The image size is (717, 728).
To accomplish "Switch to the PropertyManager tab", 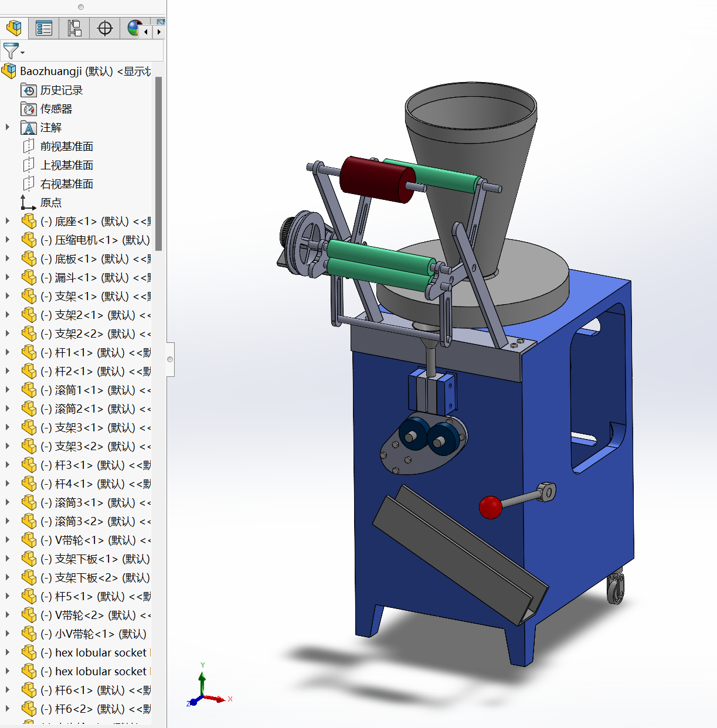I will pyautogui.click(x=44, y=28).
